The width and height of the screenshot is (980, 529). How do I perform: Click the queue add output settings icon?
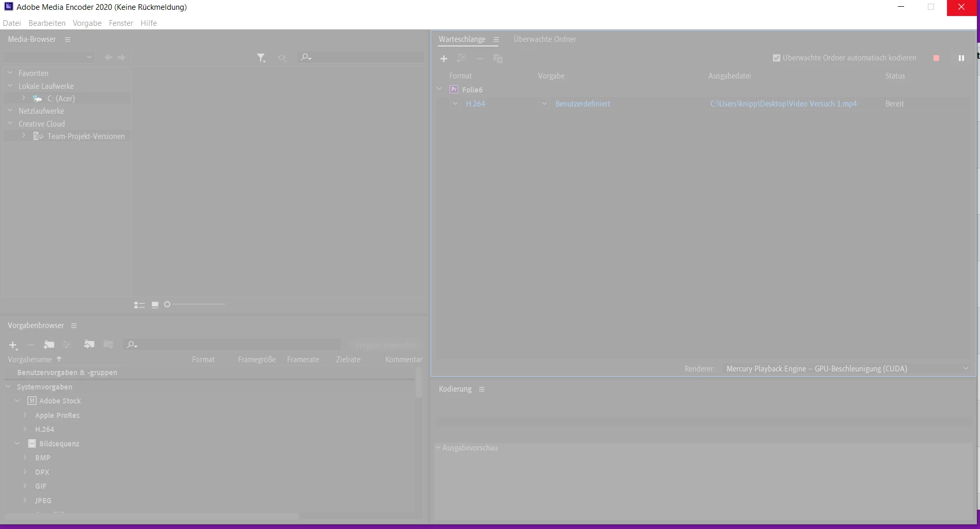(462, 58)
